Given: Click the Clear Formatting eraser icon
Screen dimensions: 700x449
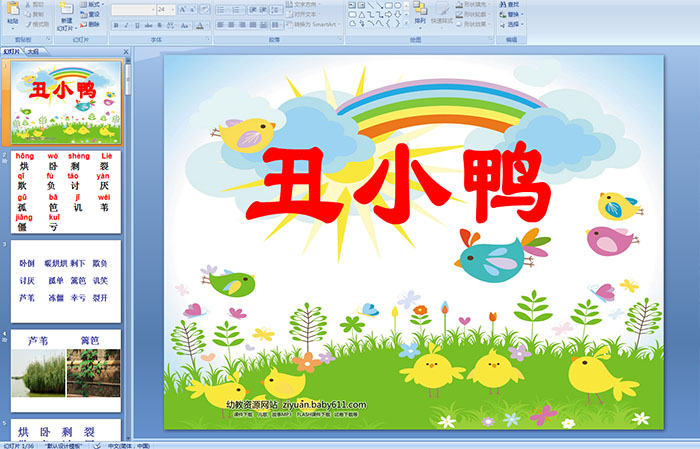Looking at the screenshot, I should [204, 9].
